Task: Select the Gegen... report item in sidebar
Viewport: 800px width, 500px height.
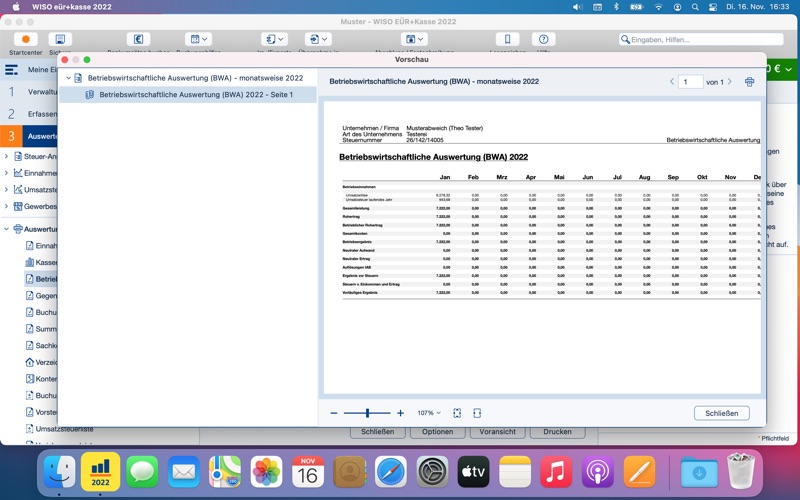Action: [41, 296]
